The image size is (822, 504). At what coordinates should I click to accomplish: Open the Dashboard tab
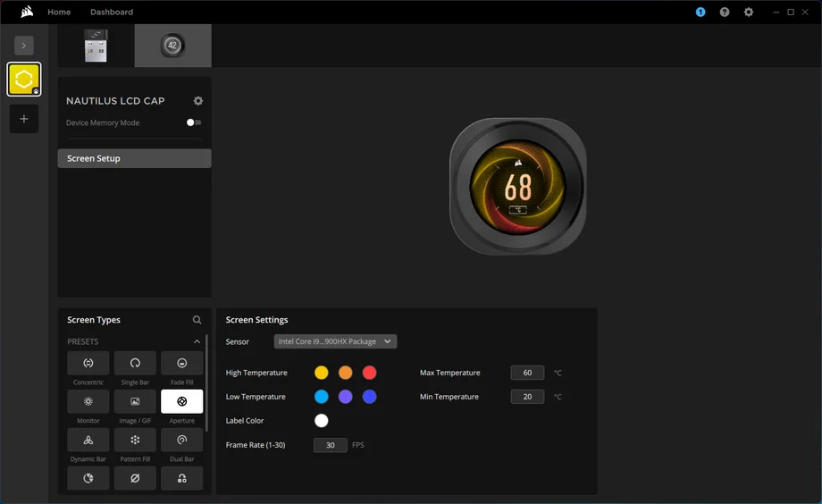click(112, 12)
